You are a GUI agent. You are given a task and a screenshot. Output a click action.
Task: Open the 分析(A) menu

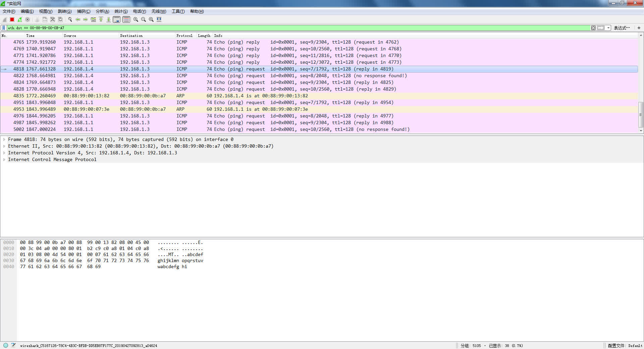pos(102,11)
